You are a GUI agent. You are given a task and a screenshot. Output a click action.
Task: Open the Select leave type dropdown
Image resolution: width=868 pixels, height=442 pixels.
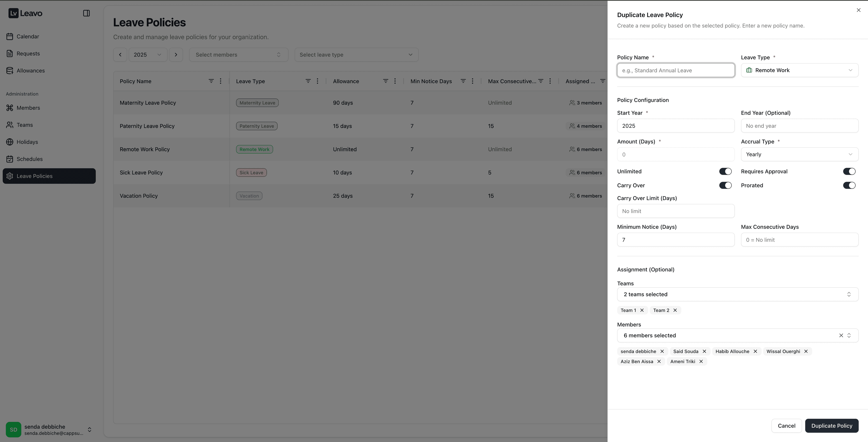coord(356,54)
